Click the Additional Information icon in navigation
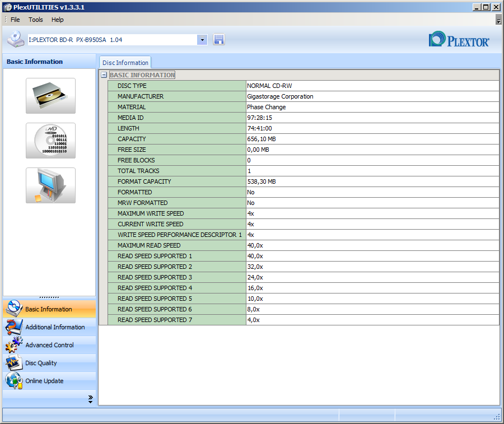504x424 pixels. pos(14,327)
